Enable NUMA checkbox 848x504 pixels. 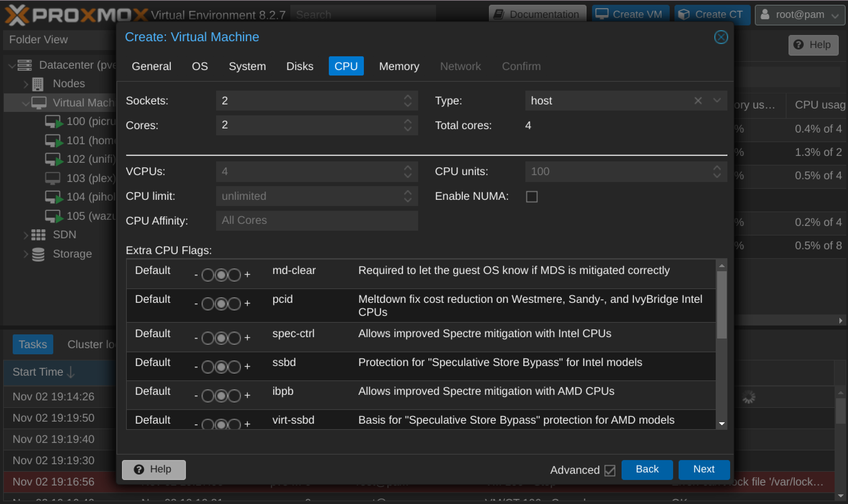(x=532, y=196)
